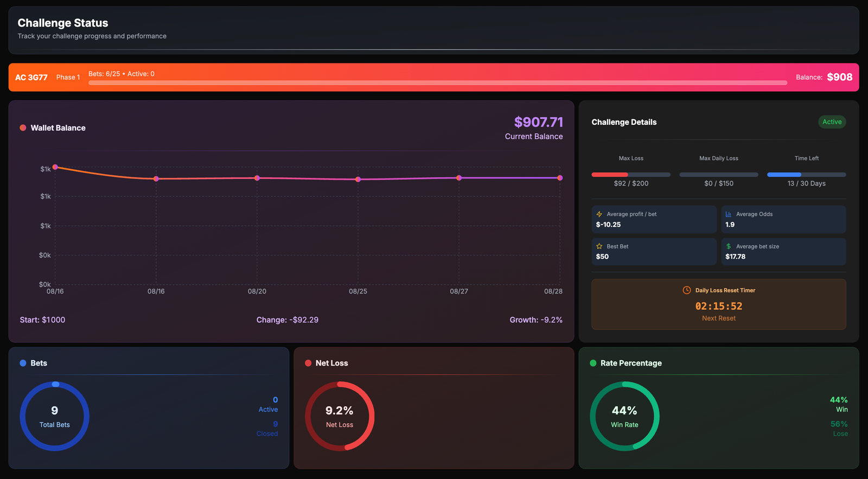The width and height of the screenshot is (868, 479).
Task: Click the green dot beside Rate Percentage
Action: (x=593, y=363)
